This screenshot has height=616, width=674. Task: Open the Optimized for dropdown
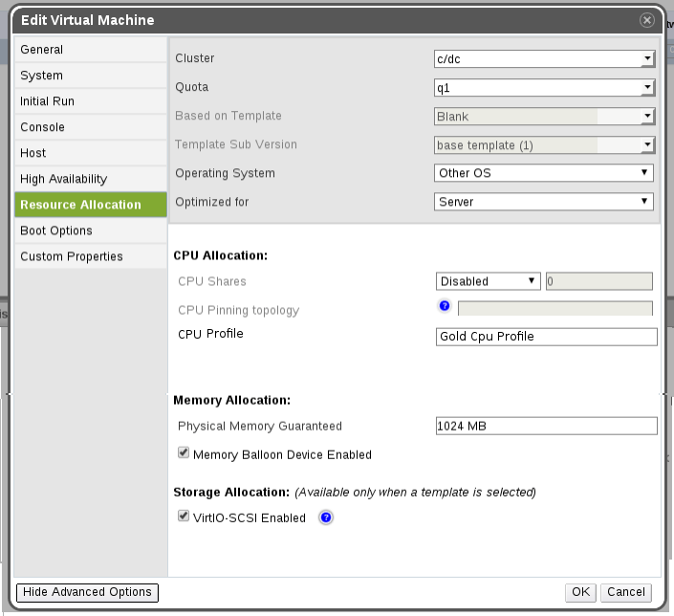tap(543, 202)
